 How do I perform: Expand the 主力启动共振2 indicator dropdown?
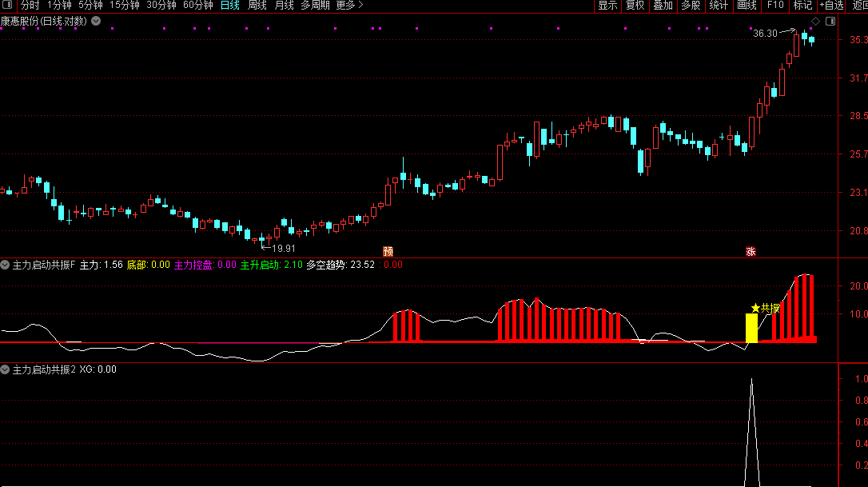click(5, 369)
